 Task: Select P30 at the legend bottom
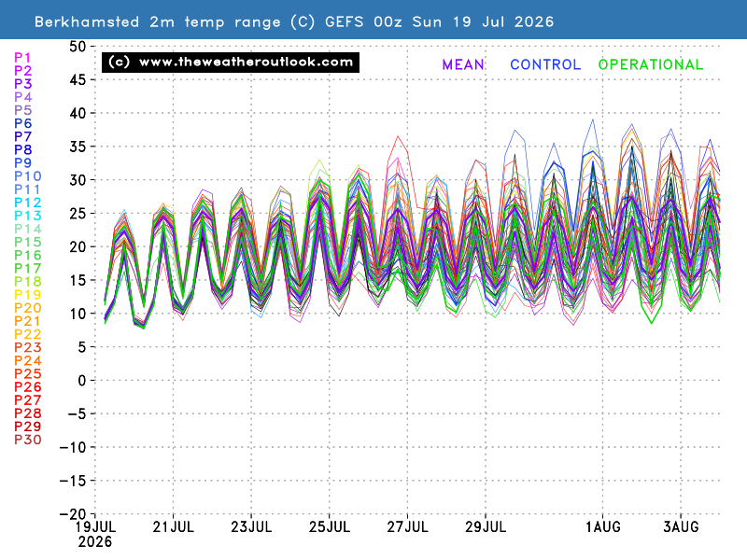click(28, 440)
